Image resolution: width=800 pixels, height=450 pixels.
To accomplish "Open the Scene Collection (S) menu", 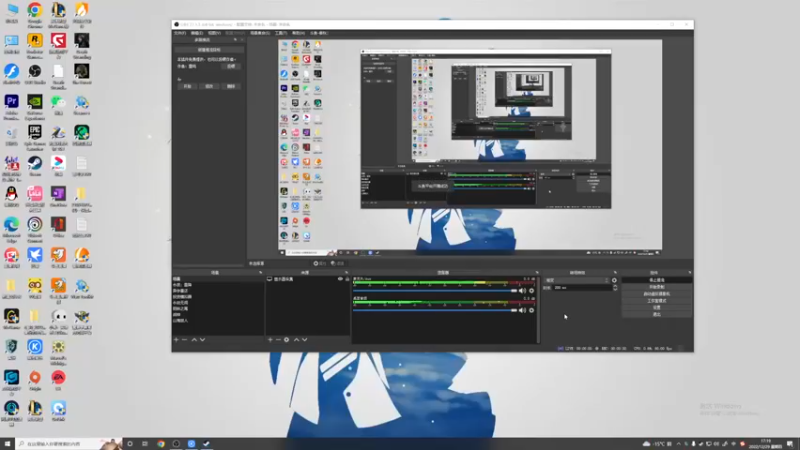I will pyautogui.click(x=260, y=33).
